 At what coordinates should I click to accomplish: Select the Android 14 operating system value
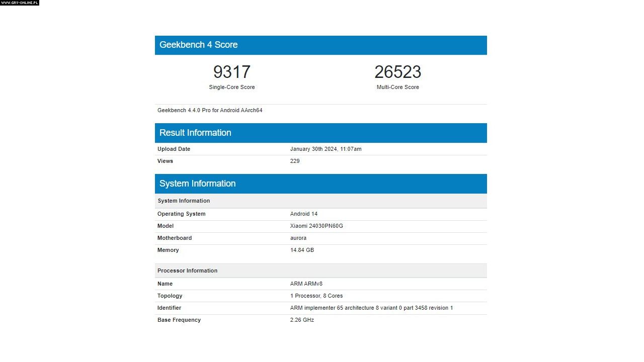pyautogui.click(x=304, y=214)
